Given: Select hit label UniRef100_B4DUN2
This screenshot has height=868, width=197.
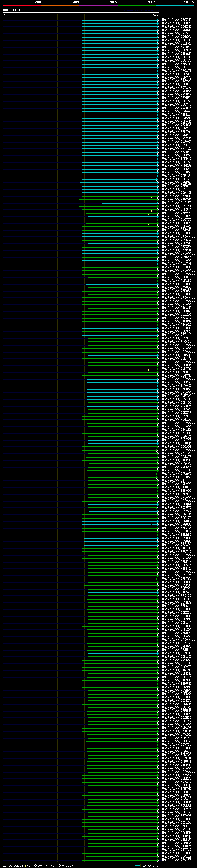Looking at the screenshot, I should coord(176,321).
